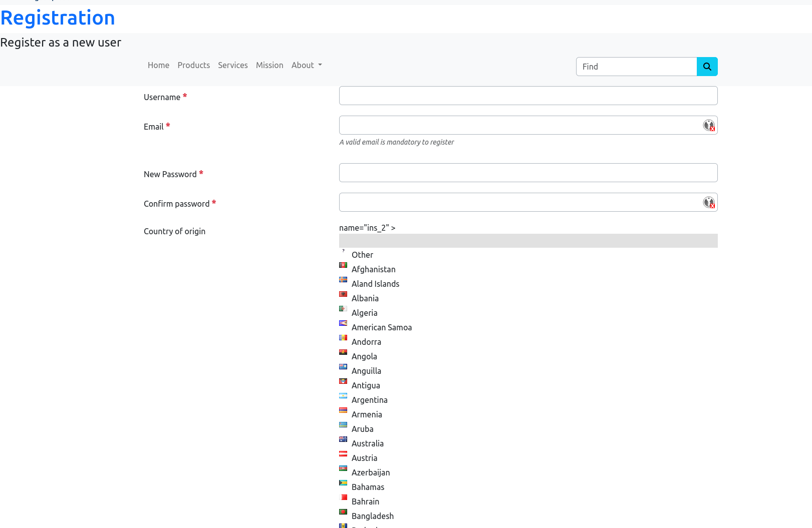Screen dimensions: 812x528
Task: Select Bahamas country name
Action: point(368,487)
